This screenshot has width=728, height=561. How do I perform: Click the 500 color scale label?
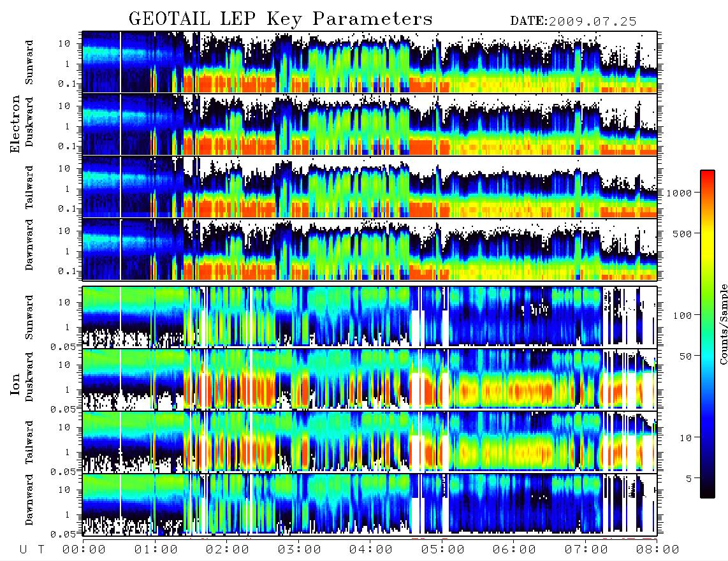click(x=682, y=233)
